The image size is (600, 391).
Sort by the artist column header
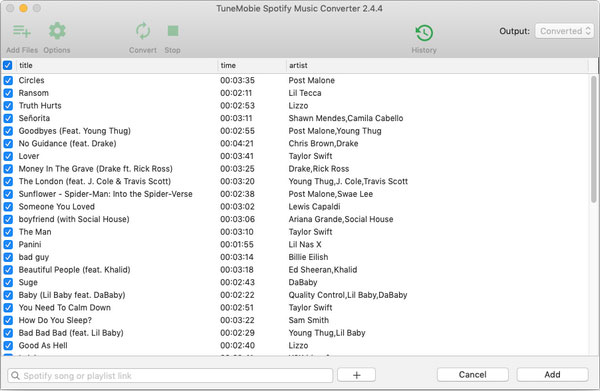[x=437, y=65]
